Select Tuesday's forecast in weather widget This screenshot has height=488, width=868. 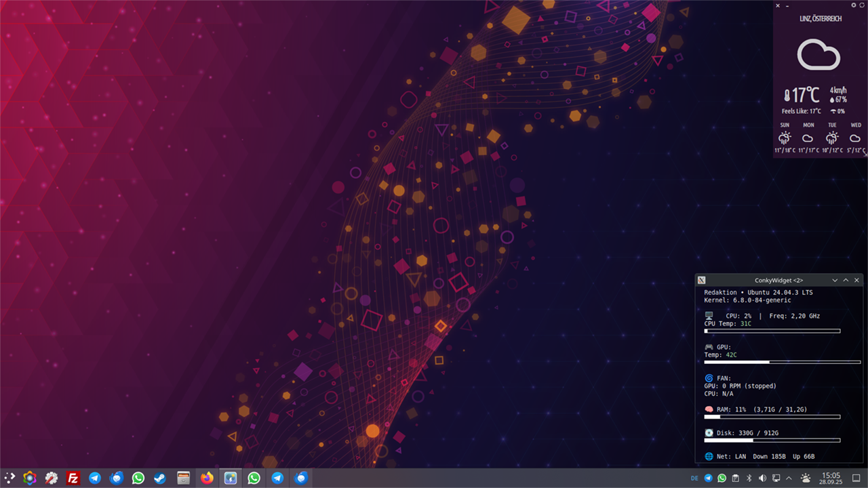[832, 138]
